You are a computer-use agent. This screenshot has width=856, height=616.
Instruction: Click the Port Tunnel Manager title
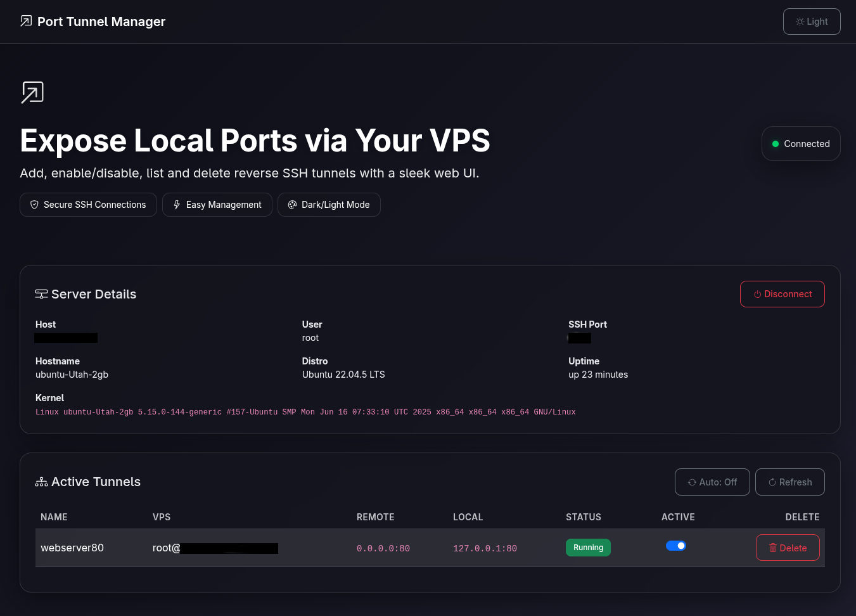[x=101, y=22]
